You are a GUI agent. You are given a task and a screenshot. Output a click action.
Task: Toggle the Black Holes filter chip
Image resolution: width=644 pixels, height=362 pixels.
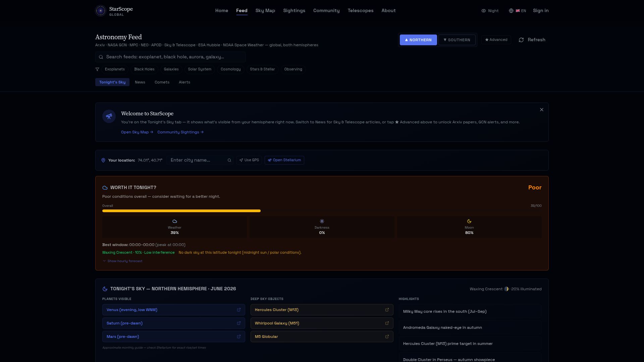point(144,69)
